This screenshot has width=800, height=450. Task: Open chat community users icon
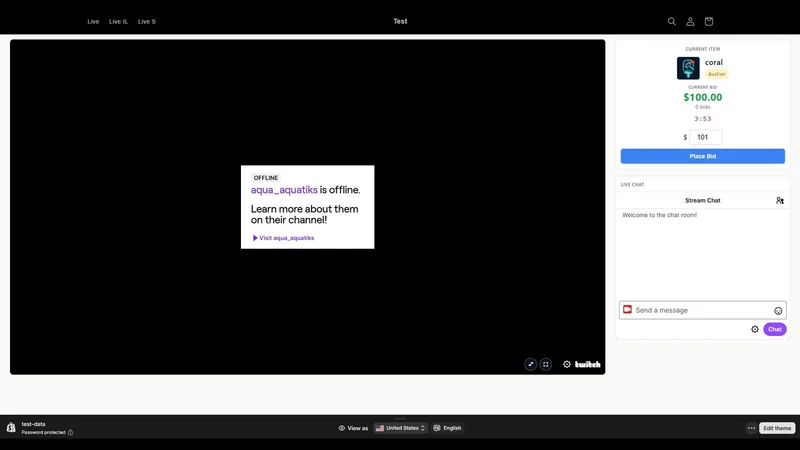[780, 201]
